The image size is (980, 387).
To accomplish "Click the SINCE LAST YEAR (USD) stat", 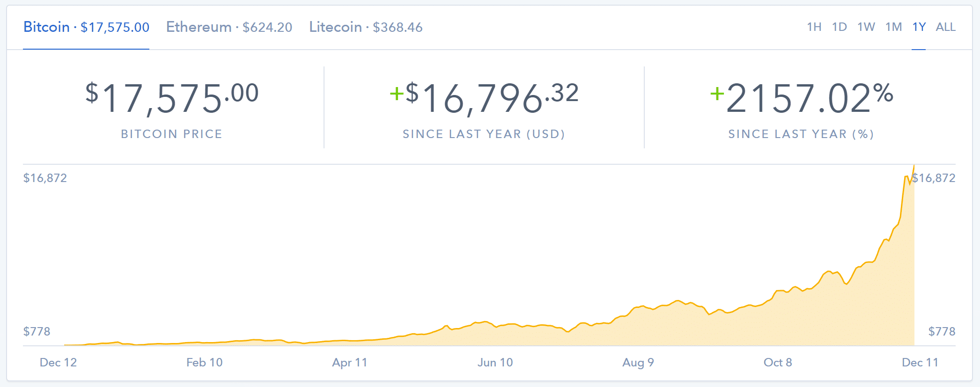I will tap(484, 134).
